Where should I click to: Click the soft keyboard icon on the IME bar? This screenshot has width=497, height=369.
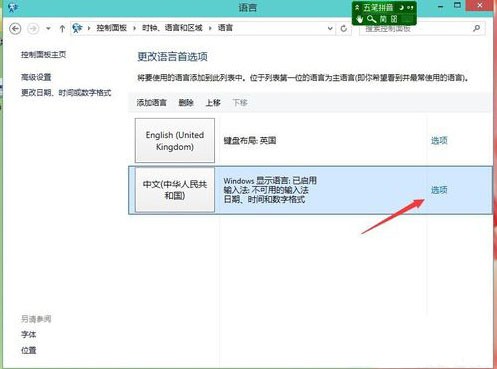(x=394, y=19)
